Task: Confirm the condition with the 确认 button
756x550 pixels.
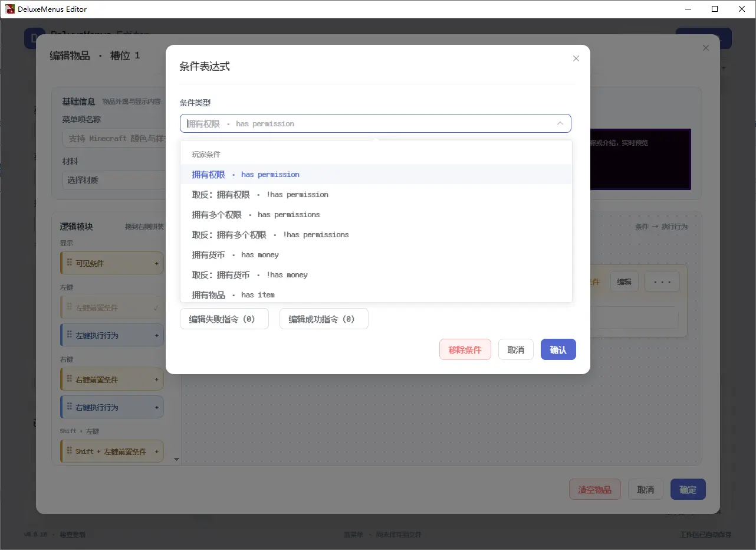Action: pos(558,349)
